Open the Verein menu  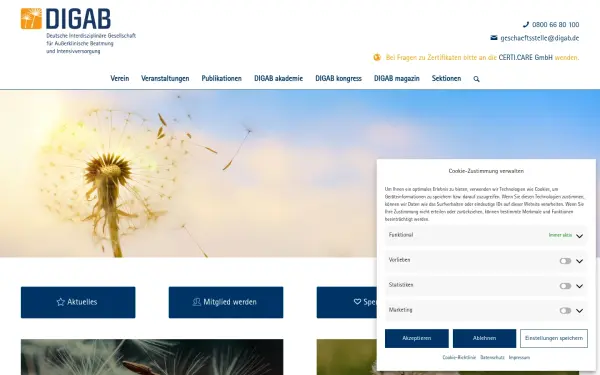[x=120, y=78]
